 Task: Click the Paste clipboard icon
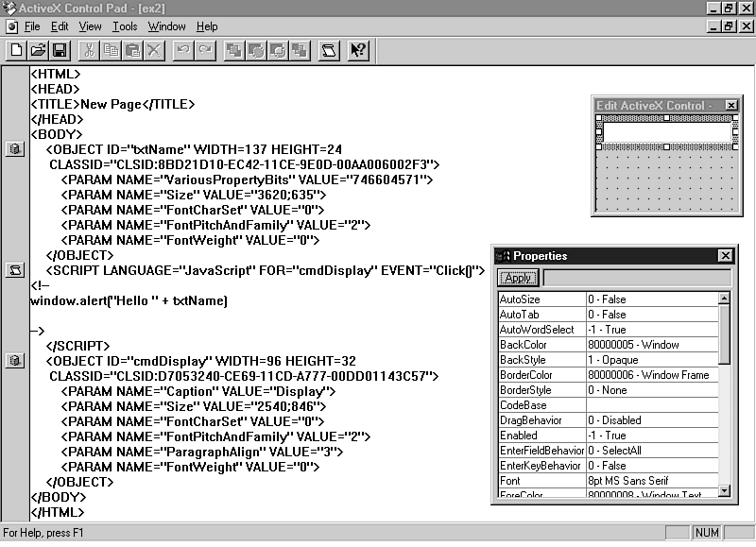[x=132, y=51]
